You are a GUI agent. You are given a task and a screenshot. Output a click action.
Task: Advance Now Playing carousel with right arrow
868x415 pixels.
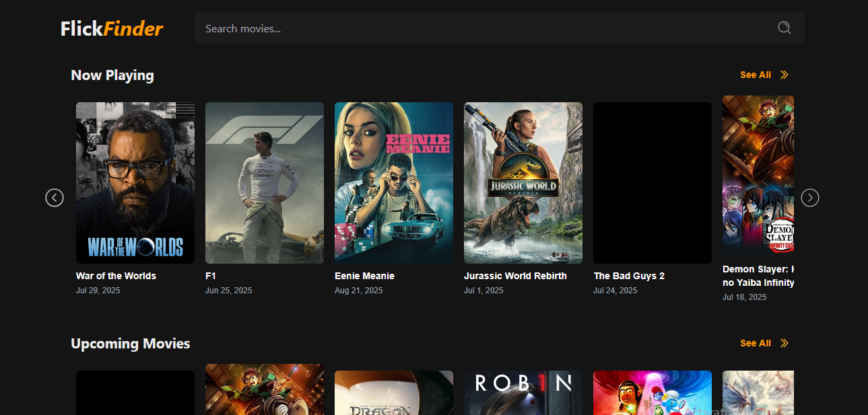[810, 198]
